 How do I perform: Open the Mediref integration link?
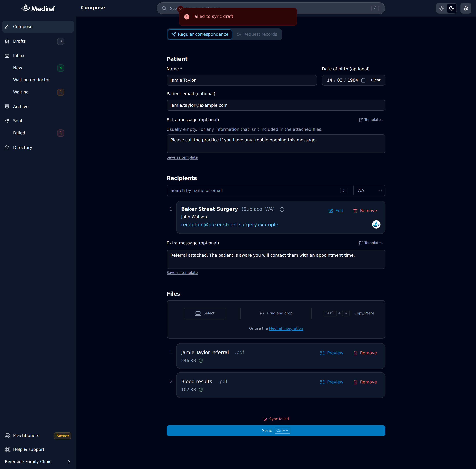(x=286, y=328)
